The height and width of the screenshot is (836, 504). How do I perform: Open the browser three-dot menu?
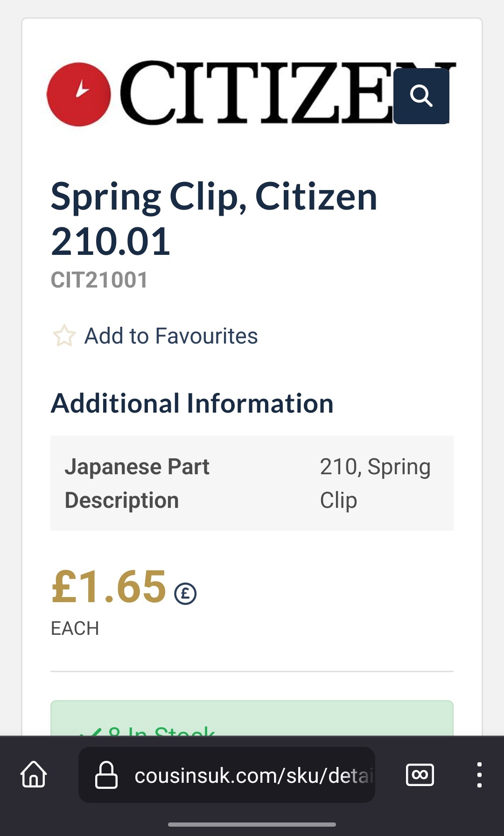click(479, 775)
